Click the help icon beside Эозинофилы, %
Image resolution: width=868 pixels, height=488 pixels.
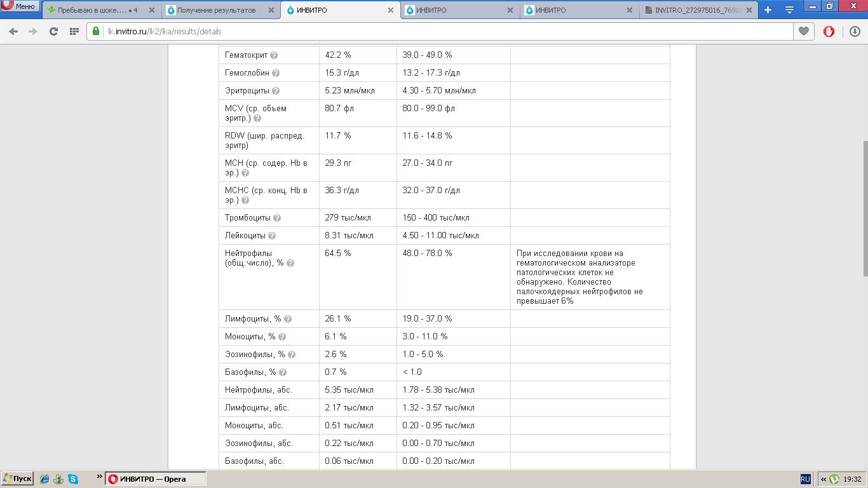292,355
